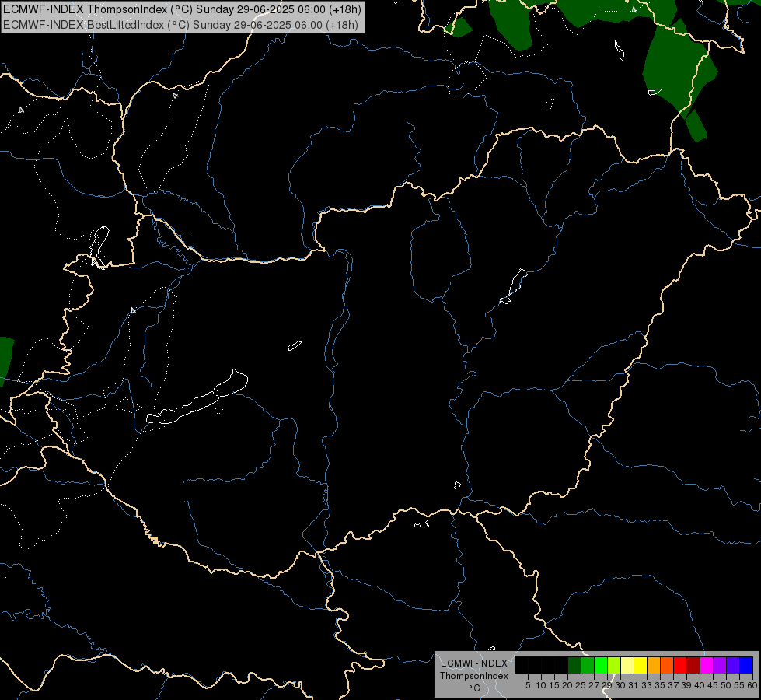The height and width of the screenshot is (700, 761).
Task: Click scale value '35' in the legend
Action: pos(661,685)
